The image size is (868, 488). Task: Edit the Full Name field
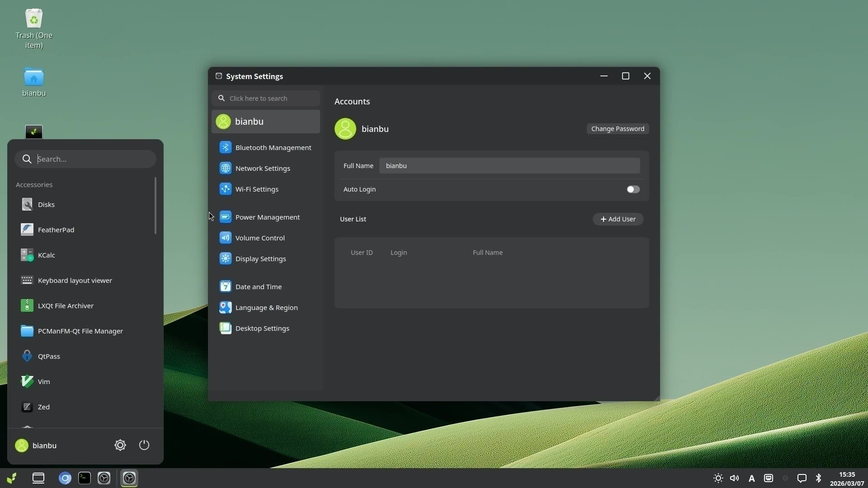pos(509,166)
